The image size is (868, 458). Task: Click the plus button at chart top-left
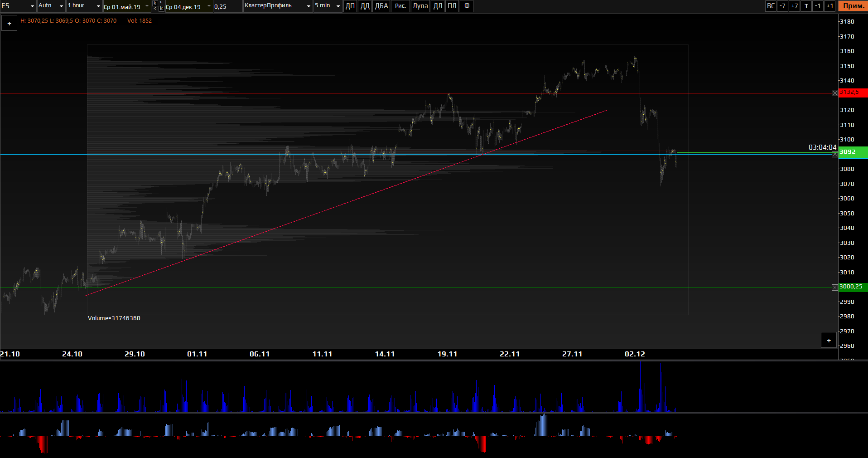9,24
